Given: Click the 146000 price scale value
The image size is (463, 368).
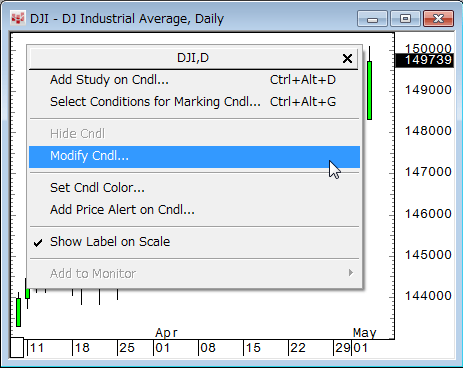Looking at the screenshot, I should click(428, 213).
